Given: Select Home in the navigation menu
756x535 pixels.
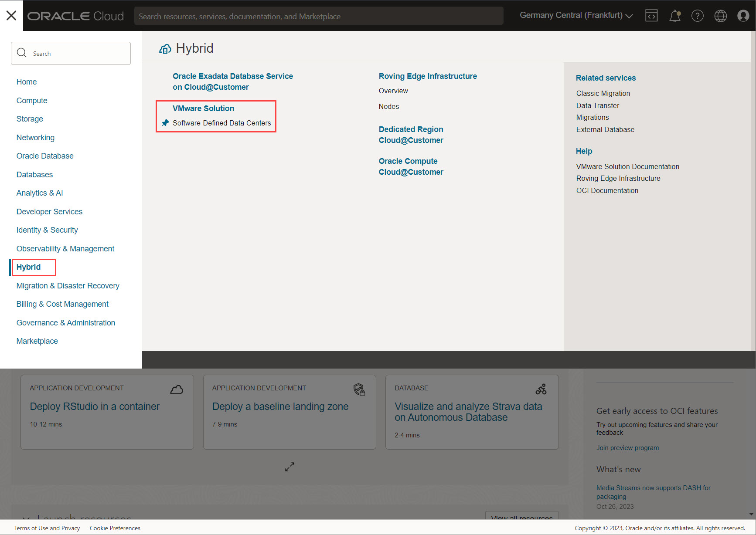Looking at the screenshot, I should pos(27,82).
